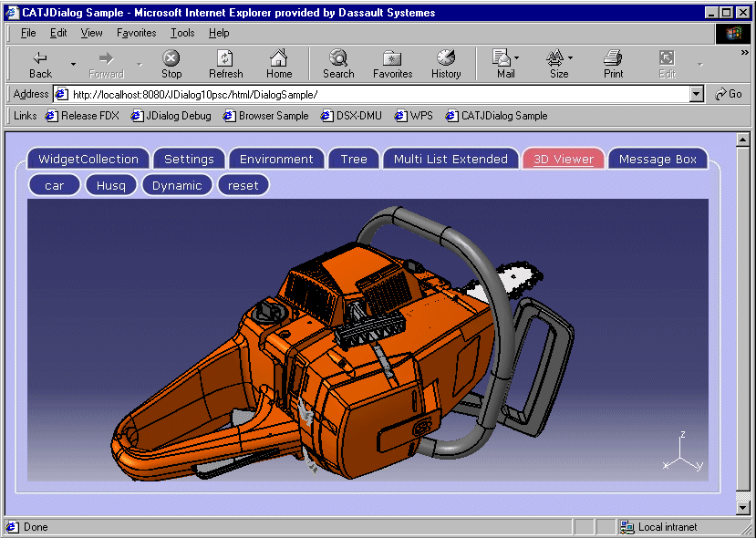Open the Size dropdown arrow

(x=570, y=57)
